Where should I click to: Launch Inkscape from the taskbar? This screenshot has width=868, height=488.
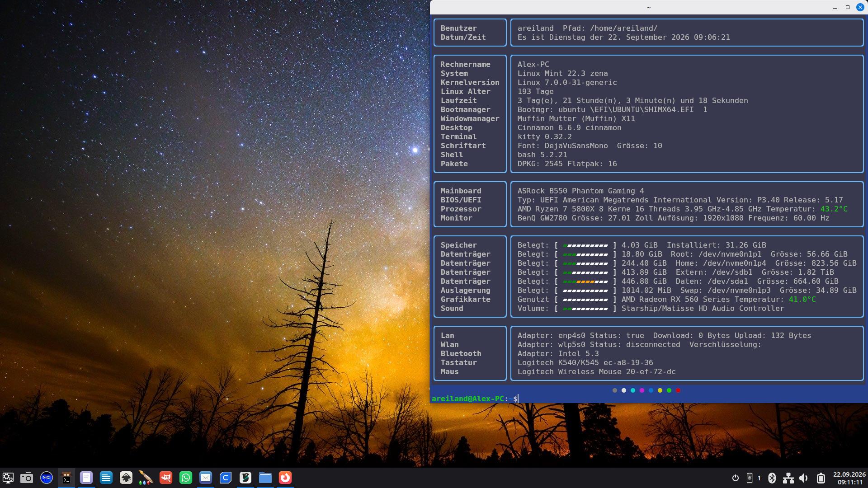[126, 478]
